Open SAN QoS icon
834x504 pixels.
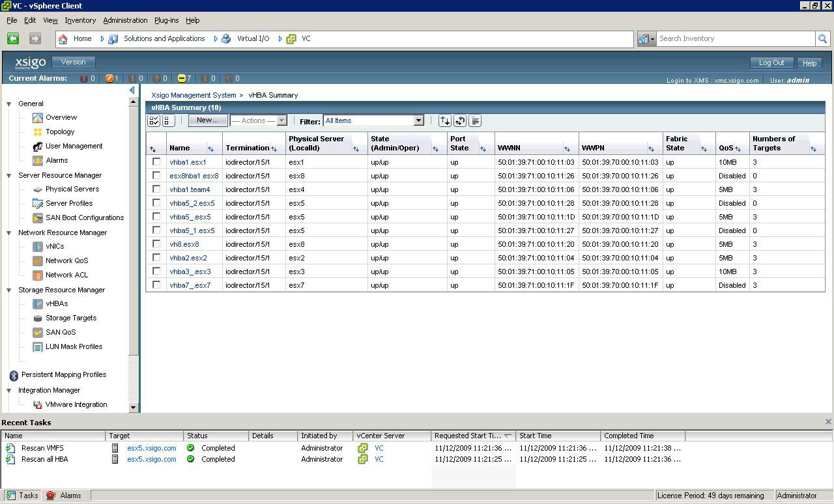point(38,333)
